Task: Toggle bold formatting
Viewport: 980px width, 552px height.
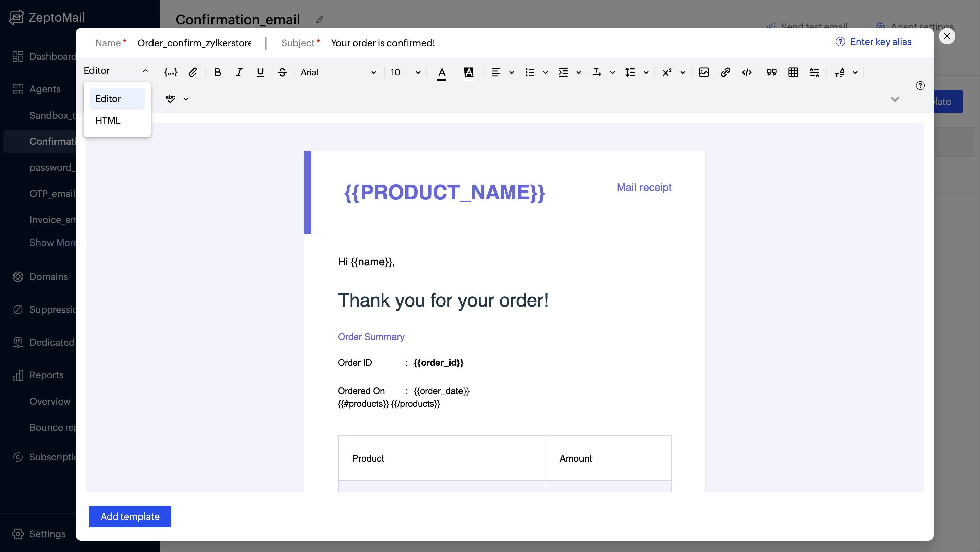Action: 217,72
